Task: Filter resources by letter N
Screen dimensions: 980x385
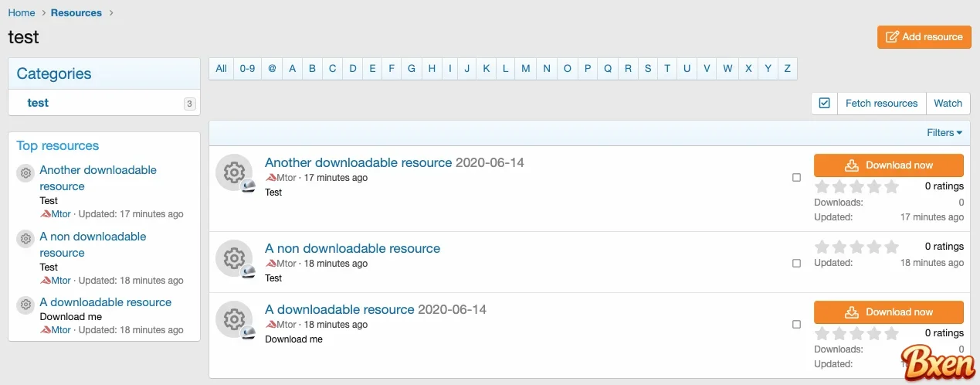Action: pos(547,68)
